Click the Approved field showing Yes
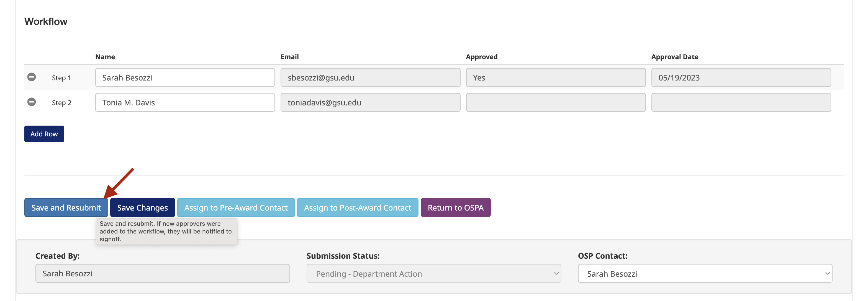 coord(556,78)
